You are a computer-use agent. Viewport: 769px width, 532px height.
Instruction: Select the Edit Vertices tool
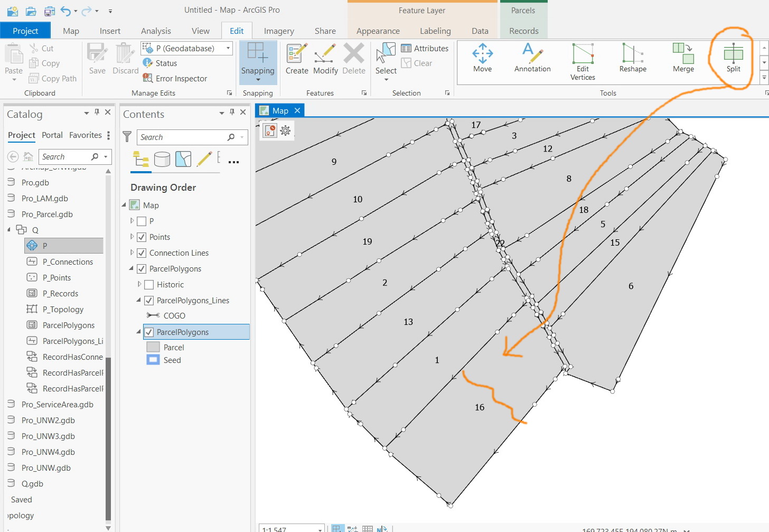pyautogui.click(x=583, y=62)
